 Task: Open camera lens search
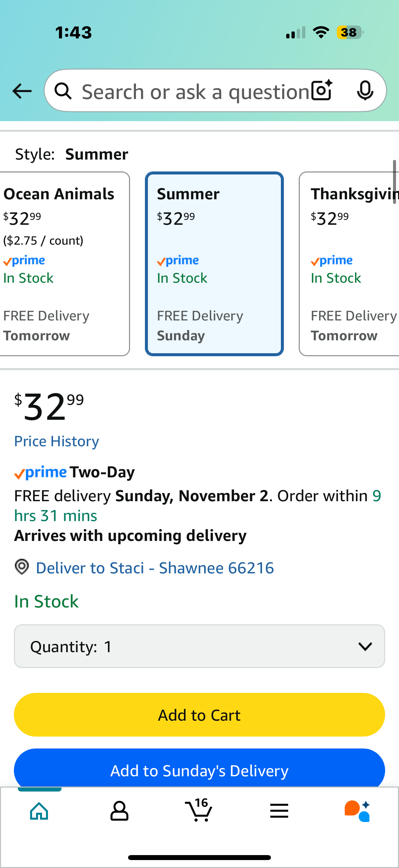click(x=322, y=91)
